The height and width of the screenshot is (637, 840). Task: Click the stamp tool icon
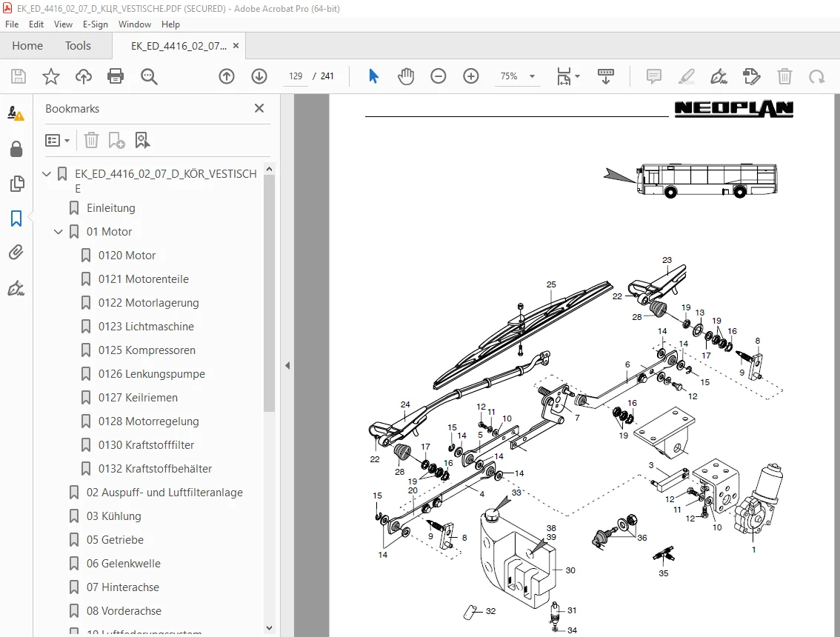coord(752,76)
